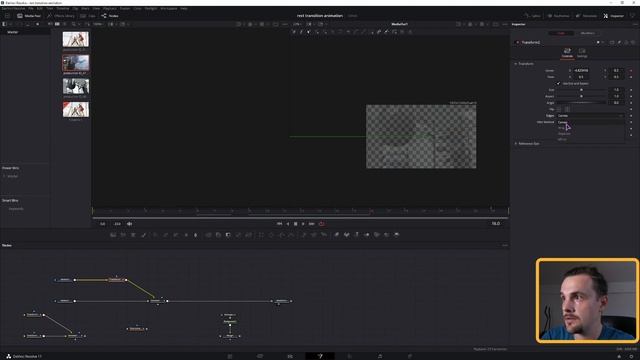640x360 pixels.
Task: Toggle the Inspector panel
Action: click(x=613, y=16)
